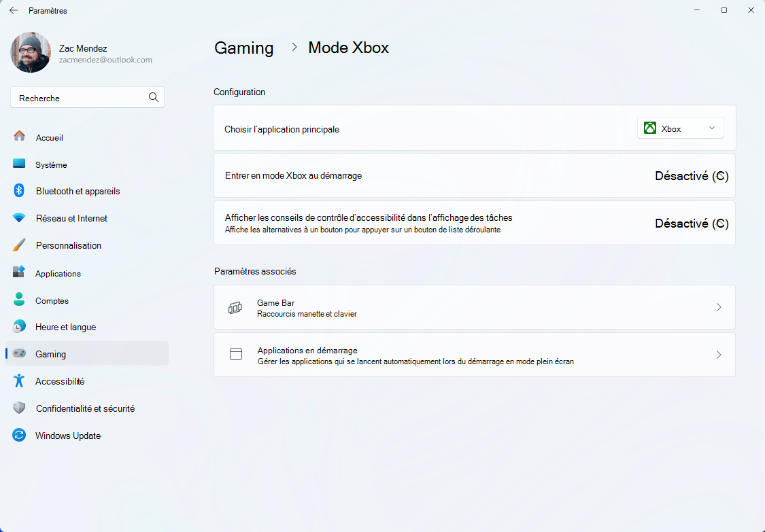The height and width of the screenshot is (532, 765).
Task: Open Applications settings page
Action: pos(87,274)
